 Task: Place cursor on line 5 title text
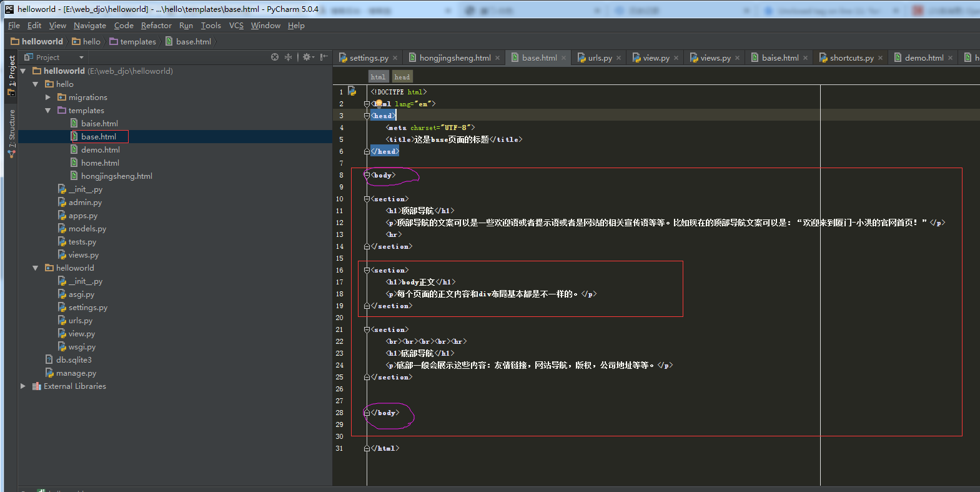tap(452, 139)
